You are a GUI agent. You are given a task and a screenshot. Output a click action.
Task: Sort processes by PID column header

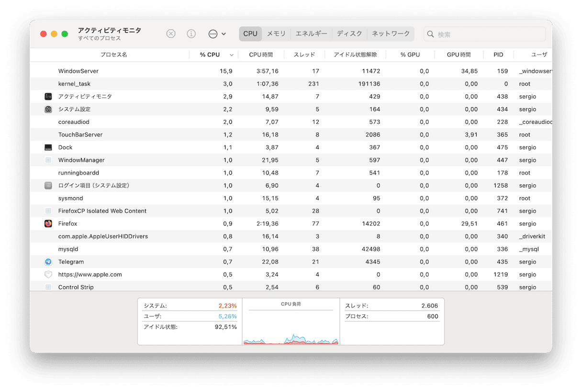coord(498,55)
